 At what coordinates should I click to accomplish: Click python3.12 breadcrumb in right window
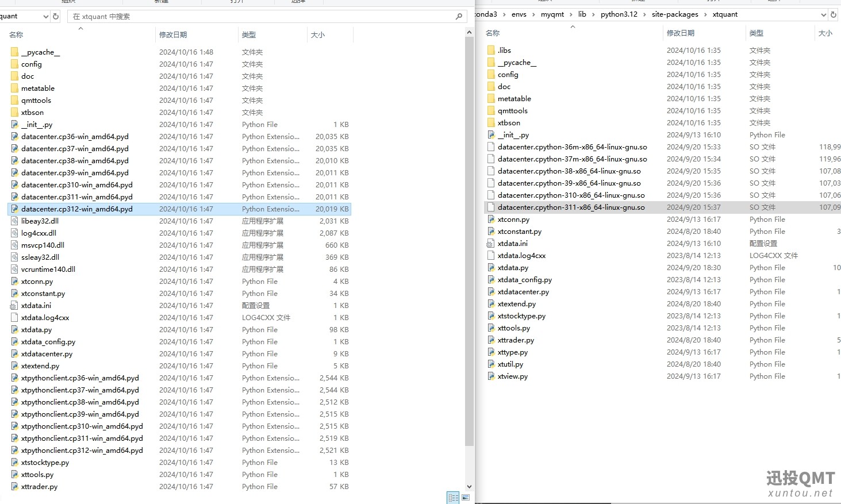click(619, 14)
